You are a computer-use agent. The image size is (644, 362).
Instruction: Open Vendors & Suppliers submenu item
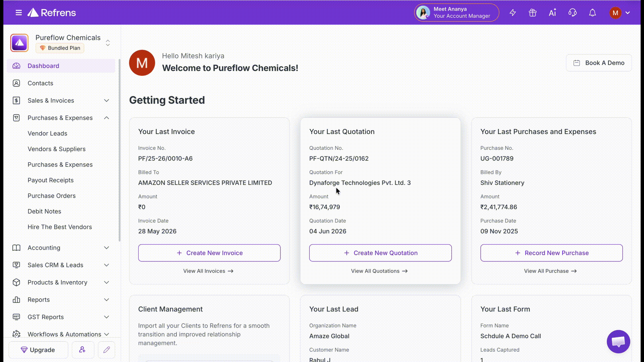[56, 149]
